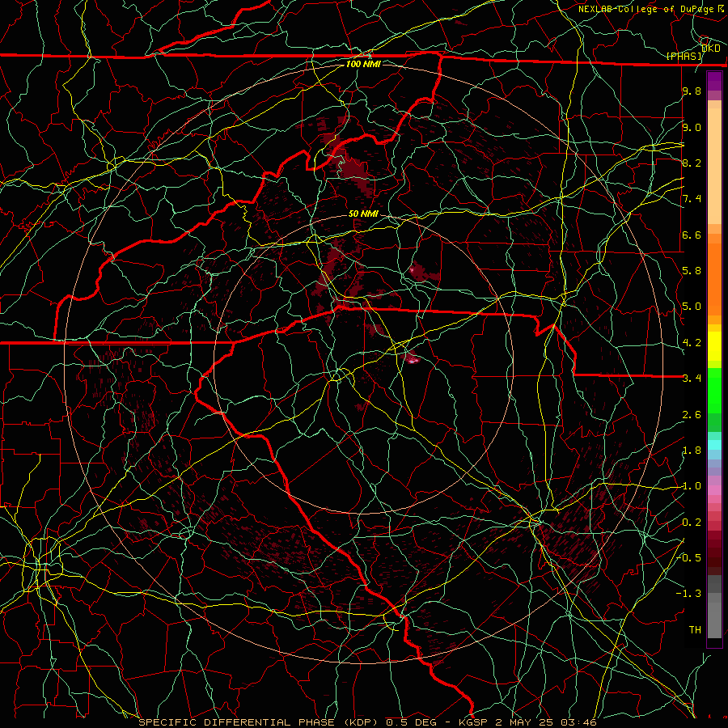Click the 0.2 scale value
Screen dimensions: 728x728
pos(692,523)
